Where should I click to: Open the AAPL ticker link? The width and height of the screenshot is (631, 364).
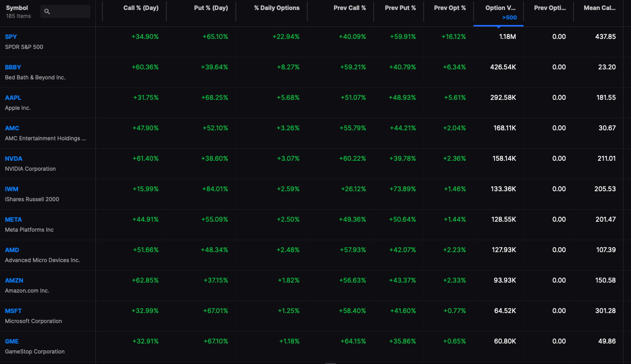(13, 98)
